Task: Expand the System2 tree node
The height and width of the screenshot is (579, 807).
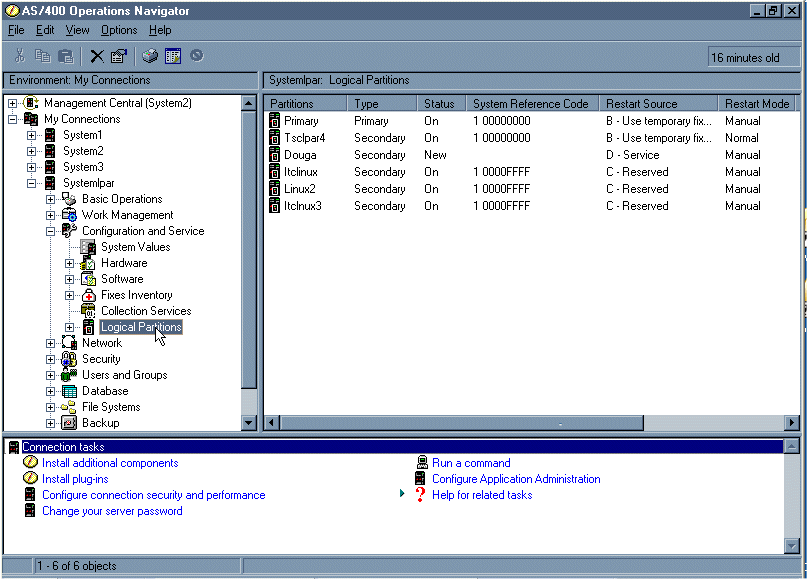Action: pyautogui.click(x=31, y=151)
